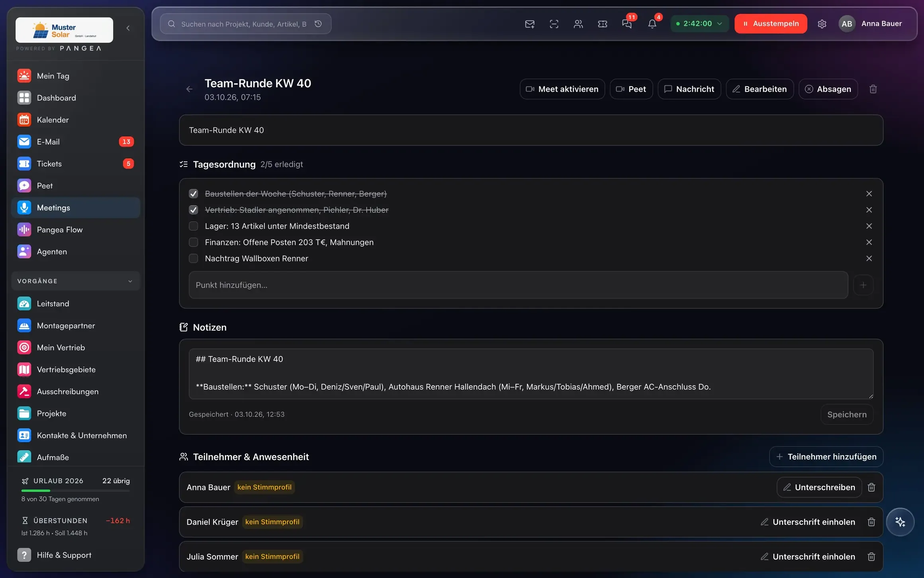Click the search history clock icon
Viewport: 924px width, 578px height.
coord(318,24)
